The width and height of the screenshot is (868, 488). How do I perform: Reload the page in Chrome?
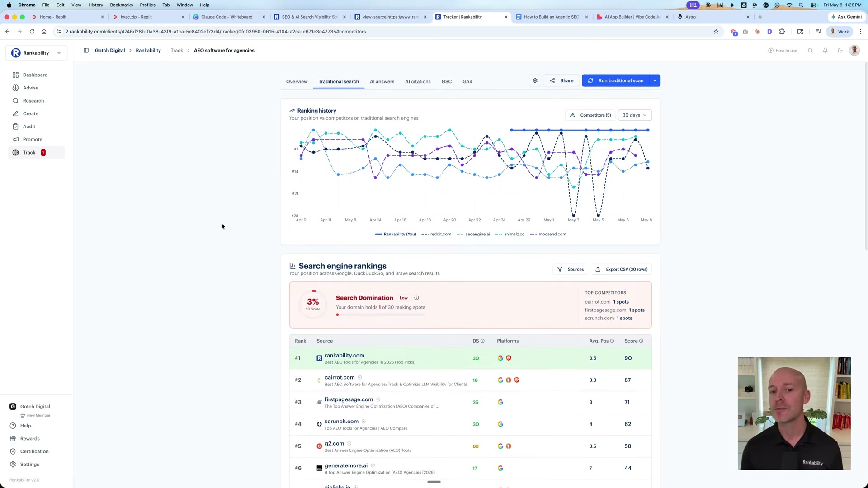tap(32, 32)
